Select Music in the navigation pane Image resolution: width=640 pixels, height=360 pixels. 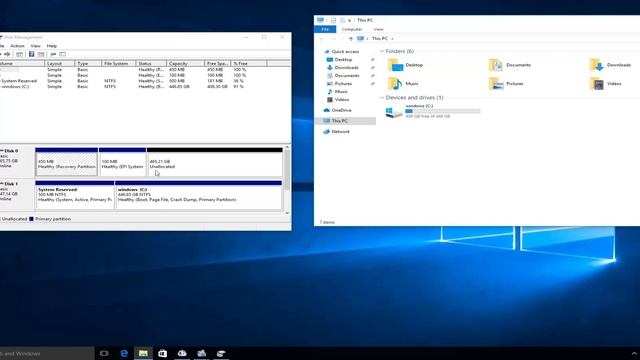pyautogui.click(x=341, y=92)
